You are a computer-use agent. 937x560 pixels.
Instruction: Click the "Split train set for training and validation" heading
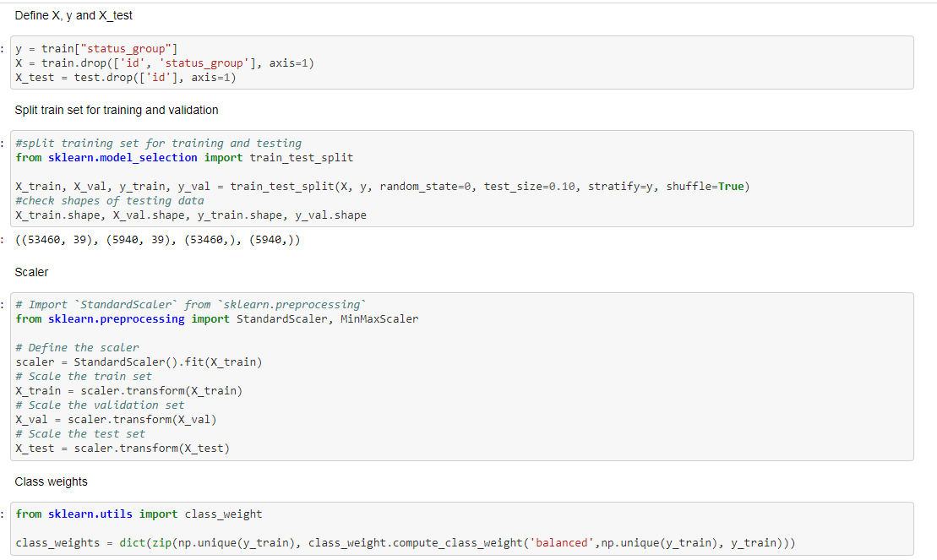[117, 110]
